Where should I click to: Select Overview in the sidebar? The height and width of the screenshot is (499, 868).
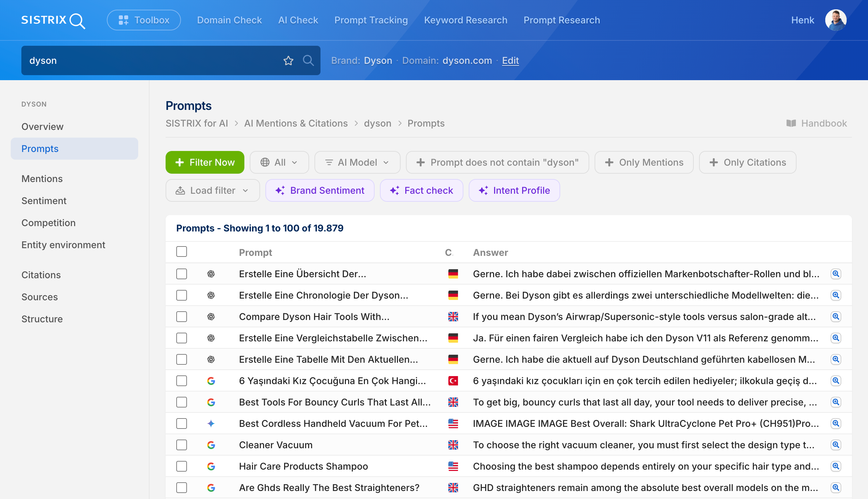pyautogui.click(x=74, y=127)
